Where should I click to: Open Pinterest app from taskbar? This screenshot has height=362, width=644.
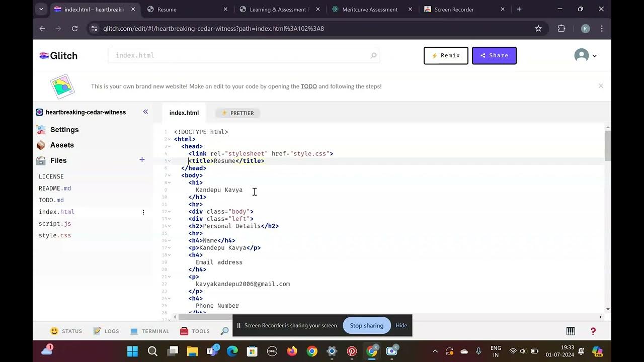click(352, 351)
